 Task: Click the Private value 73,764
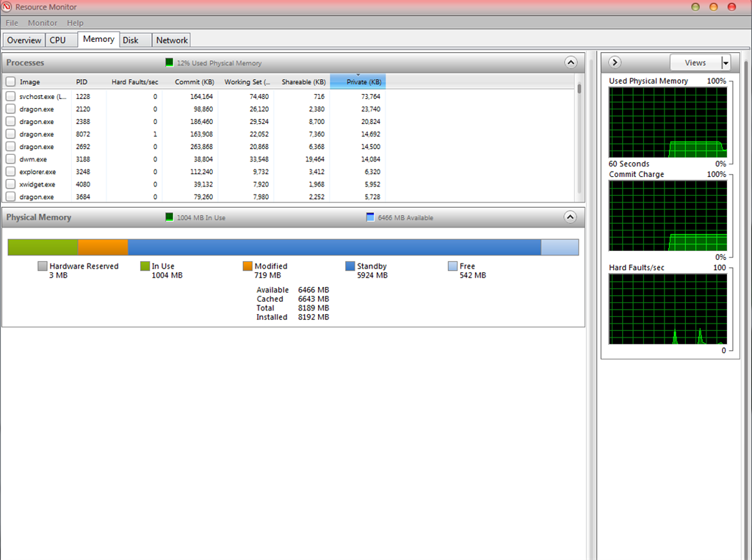pyautogui.click(x=370, y=96)
